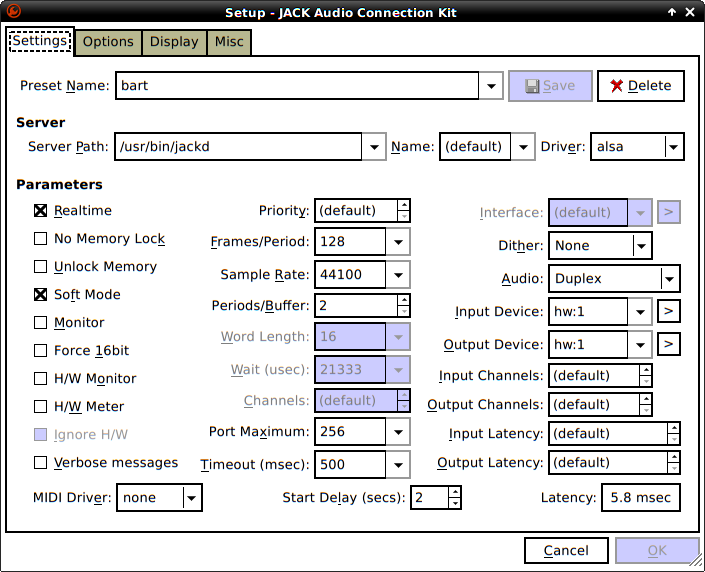Close the Setup window
The image size is (705, 572).
pos(690,12)
